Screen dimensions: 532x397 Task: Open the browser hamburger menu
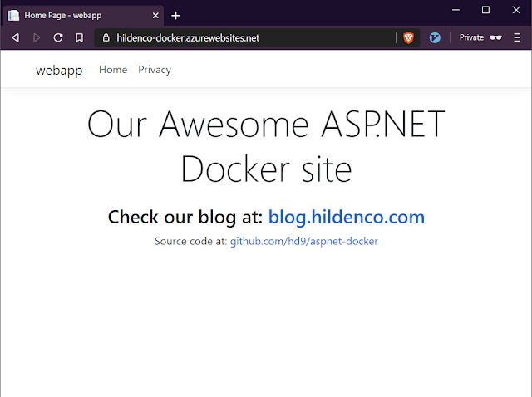point(517,37)
